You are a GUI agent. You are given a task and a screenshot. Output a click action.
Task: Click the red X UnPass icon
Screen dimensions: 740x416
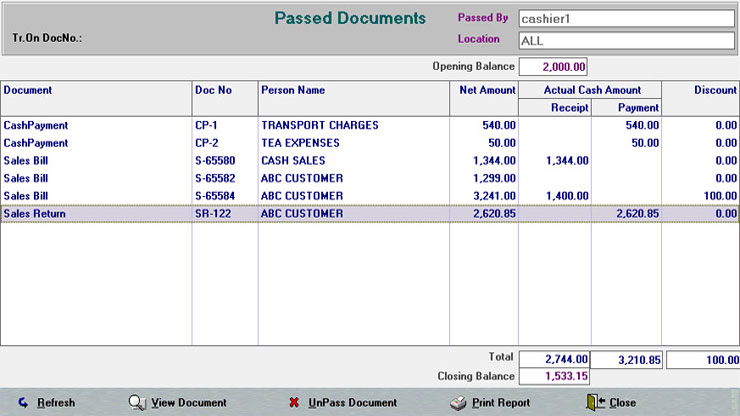[x=294, y=402]
